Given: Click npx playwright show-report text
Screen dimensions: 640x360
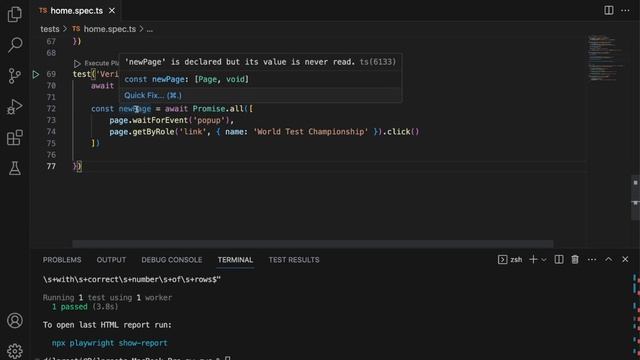Looking at the screenshot, I should pos(109,343).
